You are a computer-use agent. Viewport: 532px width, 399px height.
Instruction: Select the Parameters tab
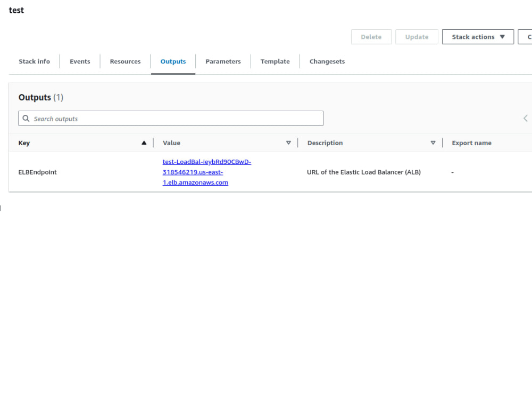223,61
